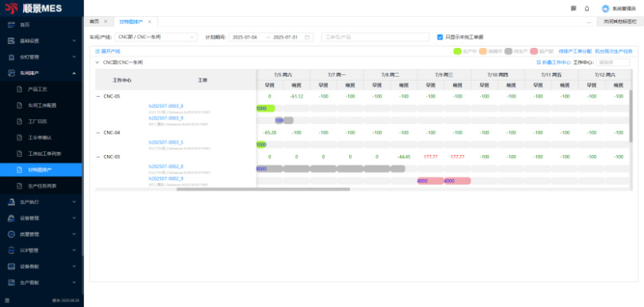Click the 关闭其他标签栏 button
Image resolution: width=644 pixels, height=307 pixels.
(620, 22)
